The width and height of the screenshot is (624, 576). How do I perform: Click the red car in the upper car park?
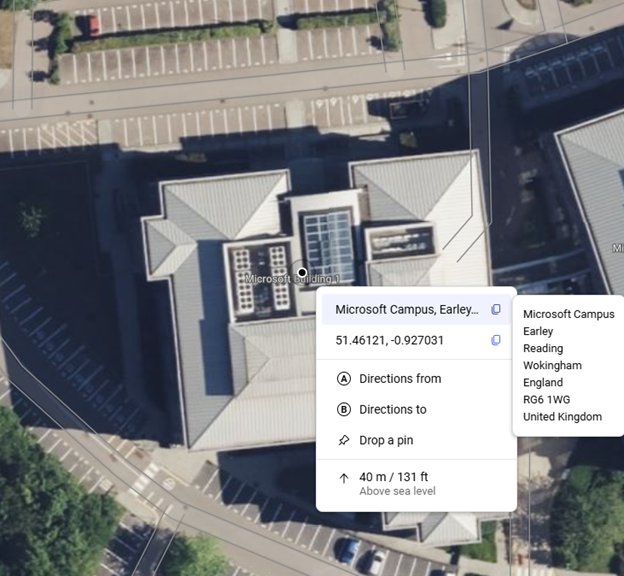92,24
